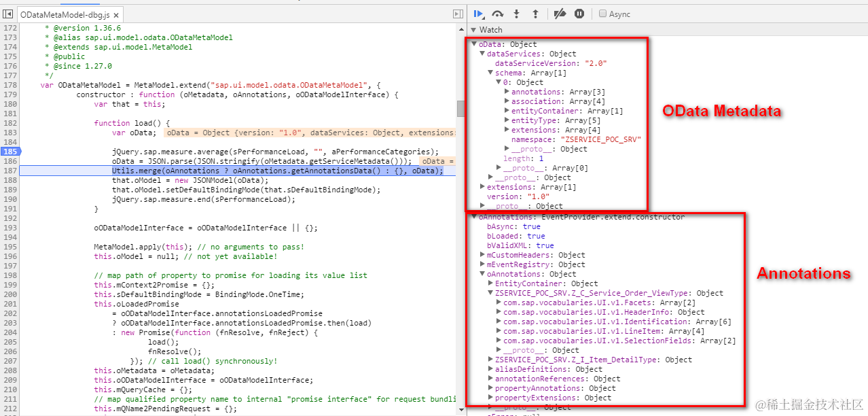This screenshot has height=416, width=868.
Task: Resume script execution
Action: [x=479, y=14]
